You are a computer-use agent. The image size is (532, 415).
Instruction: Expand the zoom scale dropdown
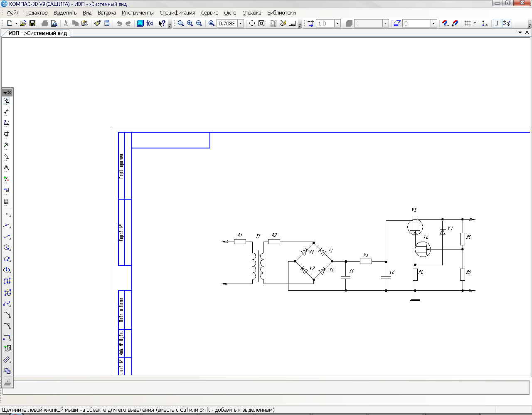[241, 23]
